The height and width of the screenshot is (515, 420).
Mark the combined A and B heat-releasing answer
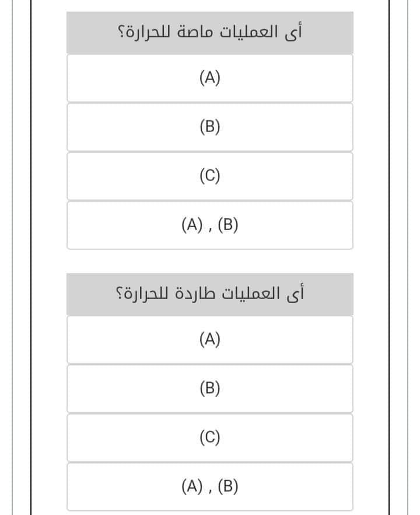209,486
